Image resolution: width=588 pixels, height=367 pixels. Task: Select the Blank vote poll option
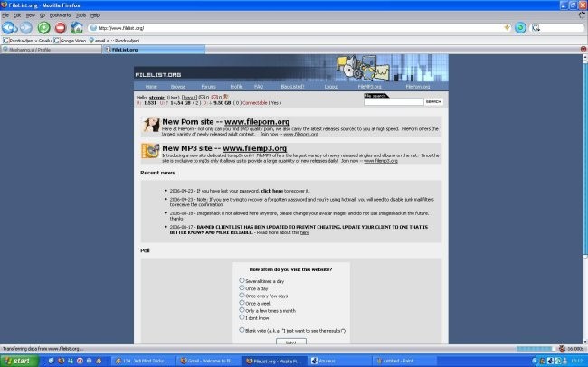(242, 330)
